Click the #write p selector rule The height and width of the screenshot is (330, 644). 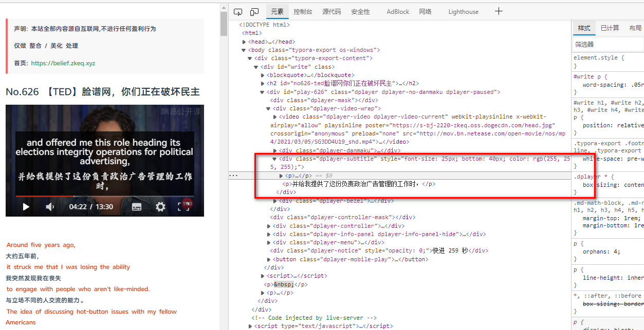(x=590, y=76)
